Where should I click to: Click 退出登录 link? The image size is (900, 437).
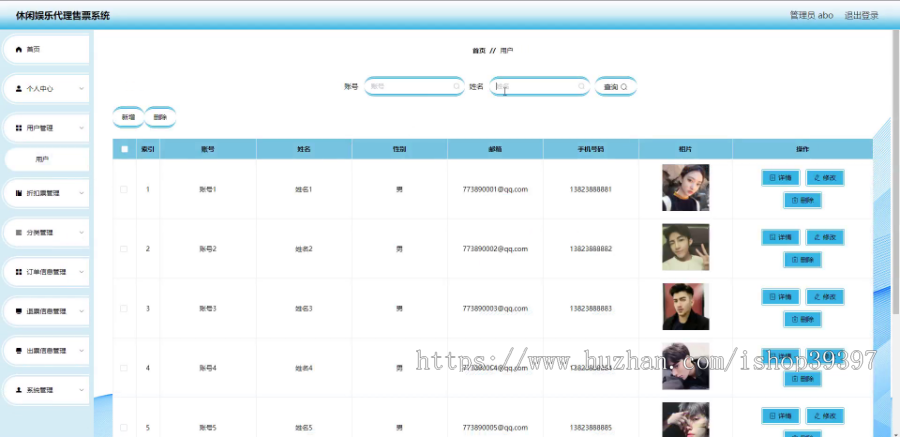point(861,16)
